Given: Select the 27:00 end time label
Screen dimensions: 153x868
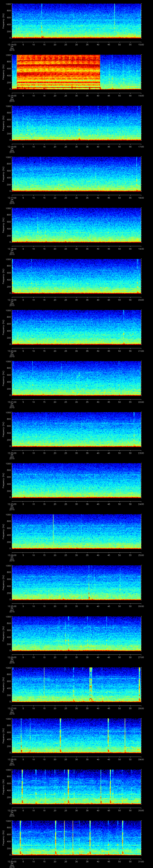Looking at the screenshot, I should (x=141, y=657).
